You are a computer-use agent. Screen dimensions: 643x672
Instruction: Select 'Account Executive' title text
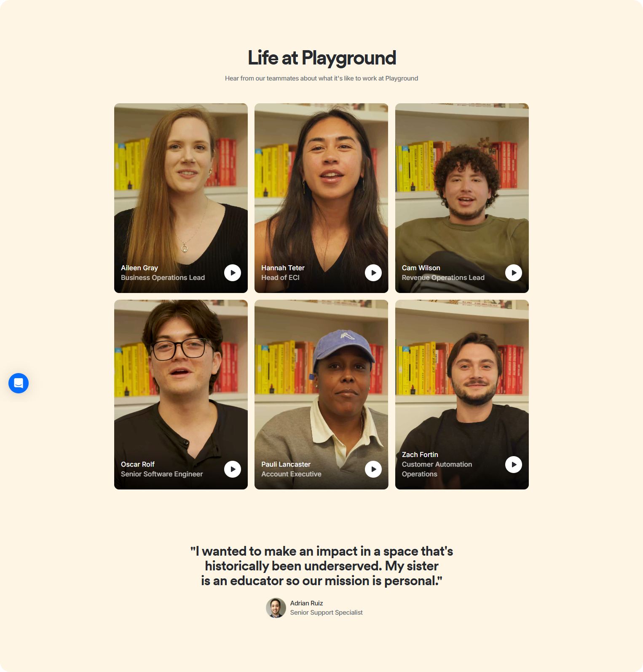point(291,474)
